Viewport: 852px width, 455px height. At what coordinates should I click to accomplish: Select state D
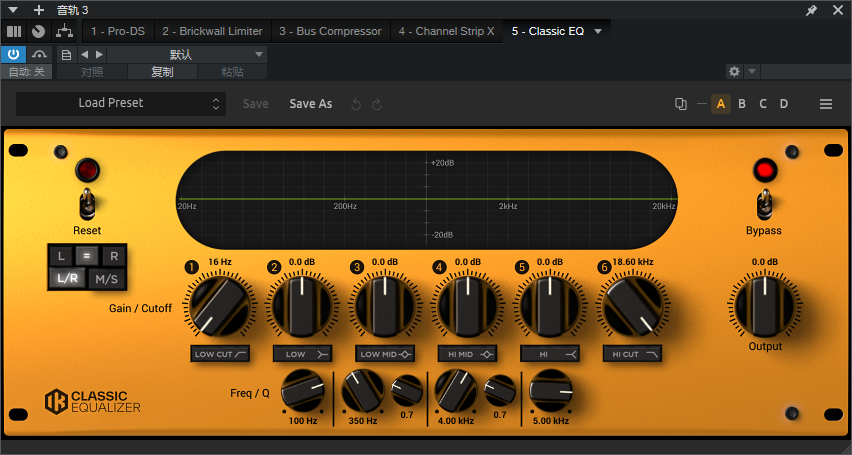(x=784, y=104)
